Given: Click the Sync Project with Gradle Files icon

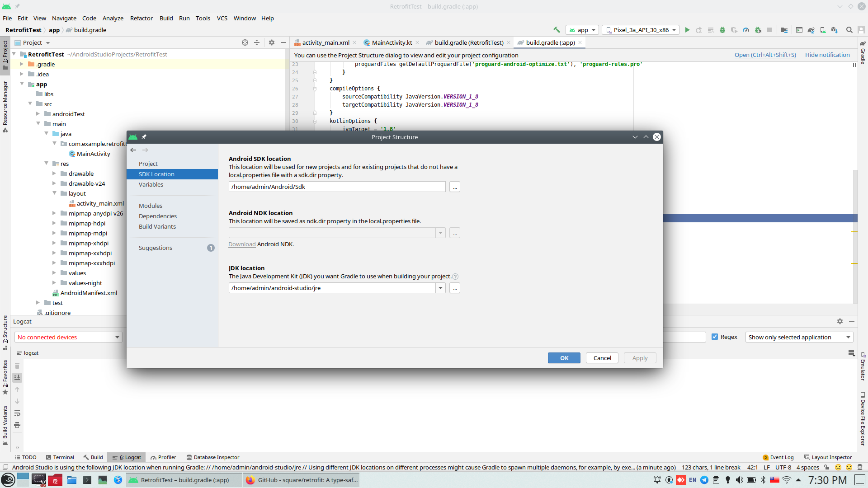Looking at the screenshot, I should (811, 30).
